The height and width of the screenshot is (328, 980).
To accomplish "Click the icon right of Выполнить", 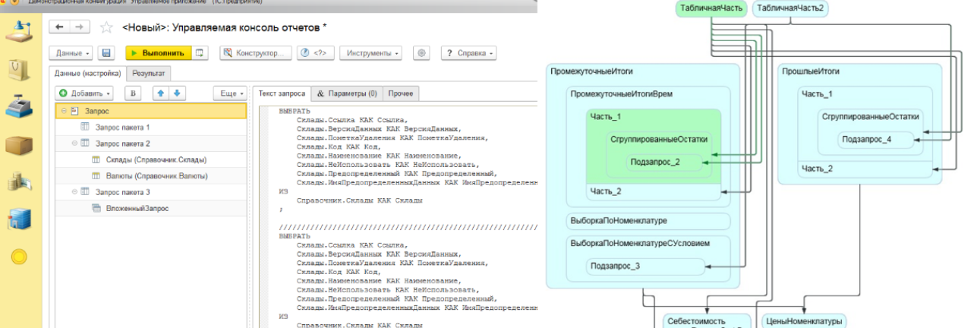I will pyautogui.click(x=200, y=53).
